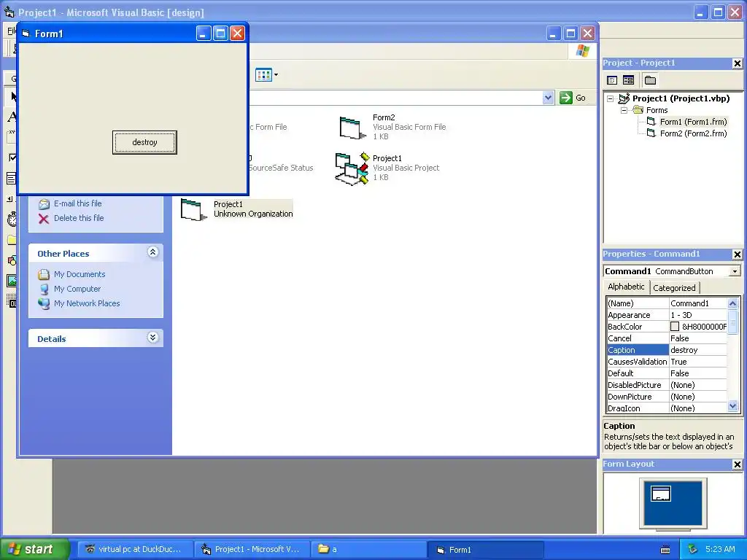
Task: Click the Forms folder icon in project tree
Action: (x=638, y=110)
